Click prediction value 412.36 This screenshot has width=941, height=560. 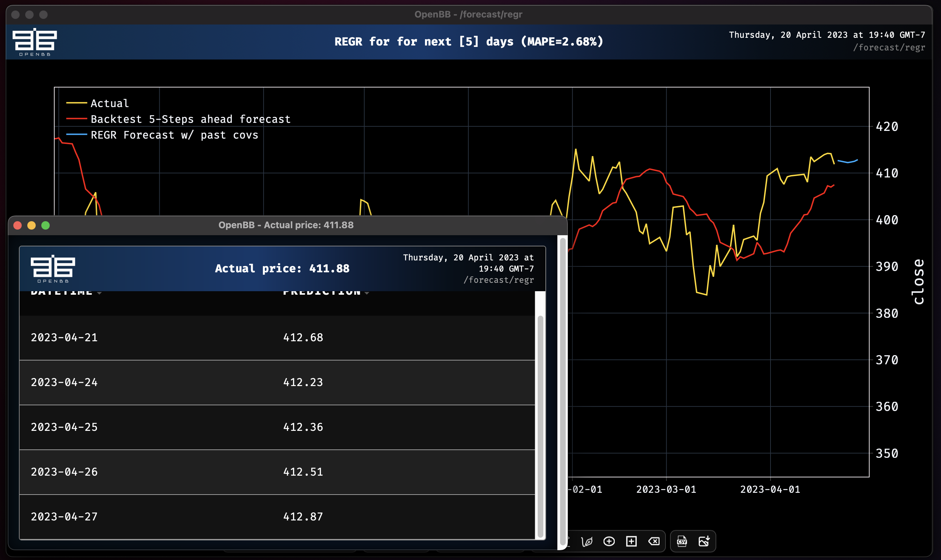click(x=303, y=427)
